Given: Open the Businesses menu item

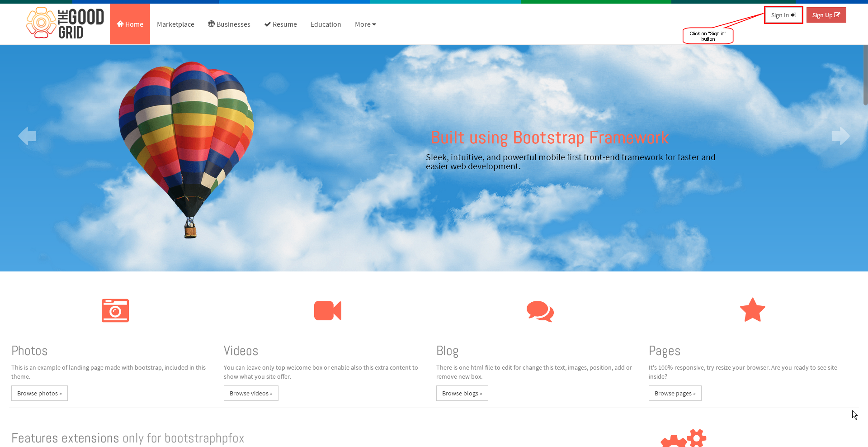Looking at the screenshot, I should tap(229, 24).
